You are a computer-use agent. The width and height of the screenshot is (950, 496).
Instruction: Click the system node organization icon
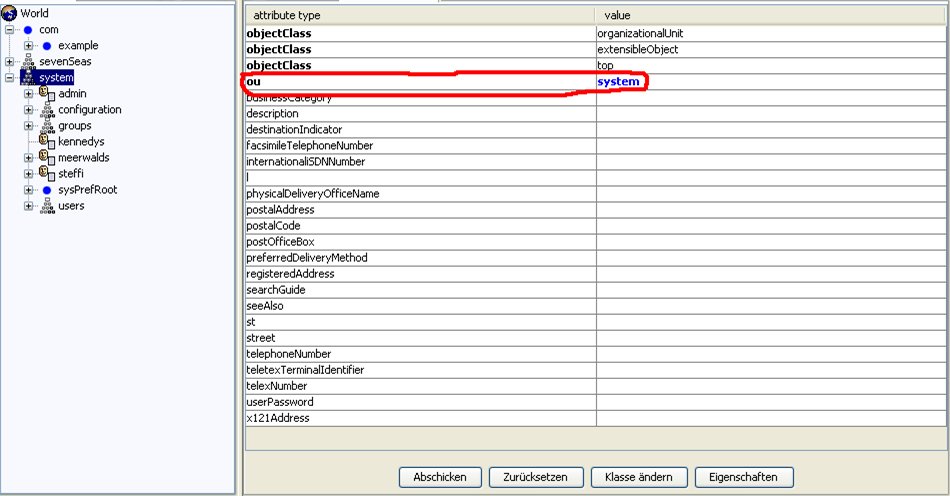coord(28,78)
